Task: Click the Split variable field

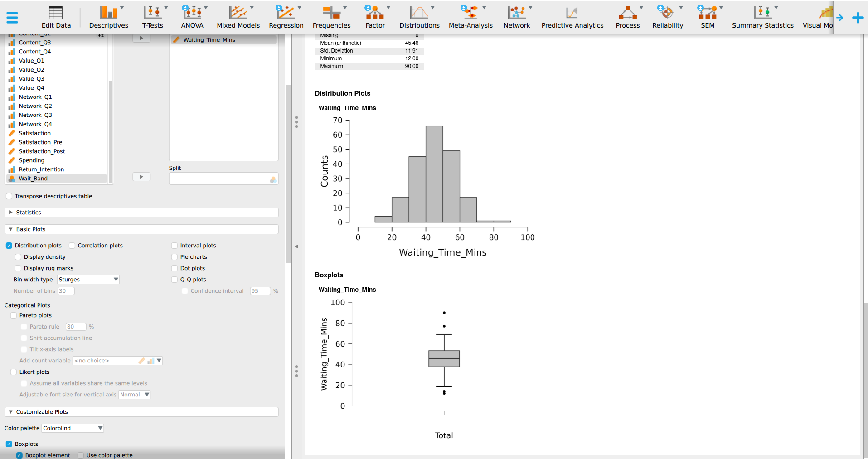Action: tap(223, 179)
